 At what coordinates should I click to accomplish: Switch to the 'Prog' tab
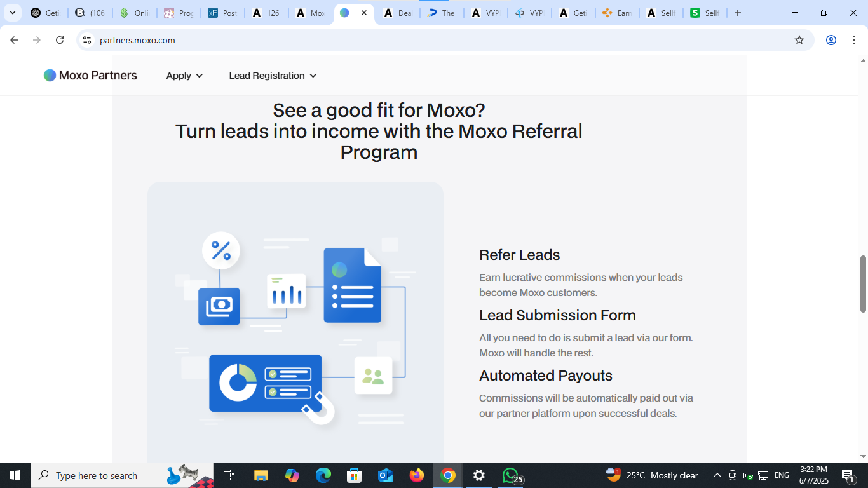(179, 13)
